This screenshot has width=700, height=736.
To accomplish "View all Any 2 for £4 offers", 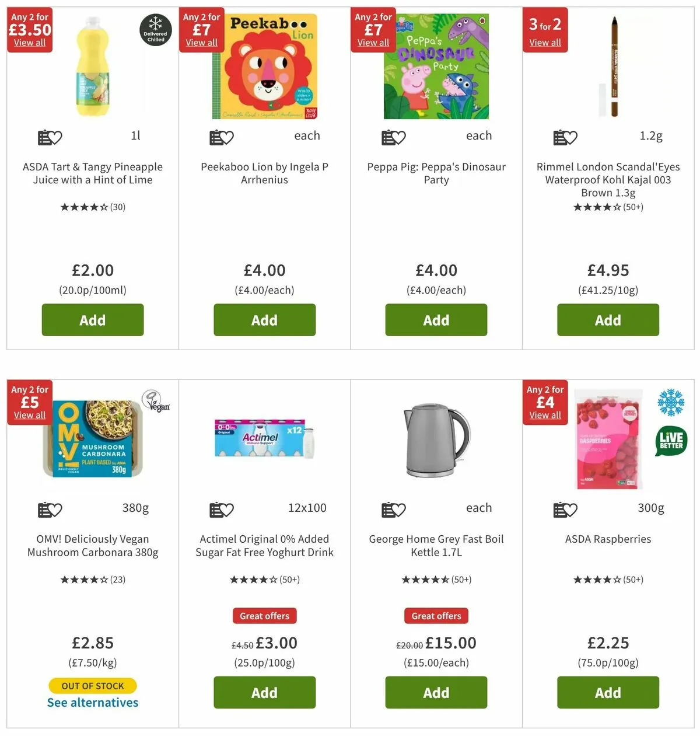I will coord(545,415).
